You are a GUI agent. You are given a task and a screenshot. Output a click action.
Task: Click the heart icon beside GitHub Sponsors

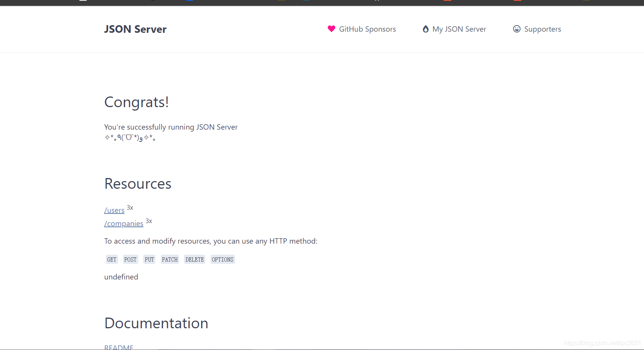click(x=331, y=29)
